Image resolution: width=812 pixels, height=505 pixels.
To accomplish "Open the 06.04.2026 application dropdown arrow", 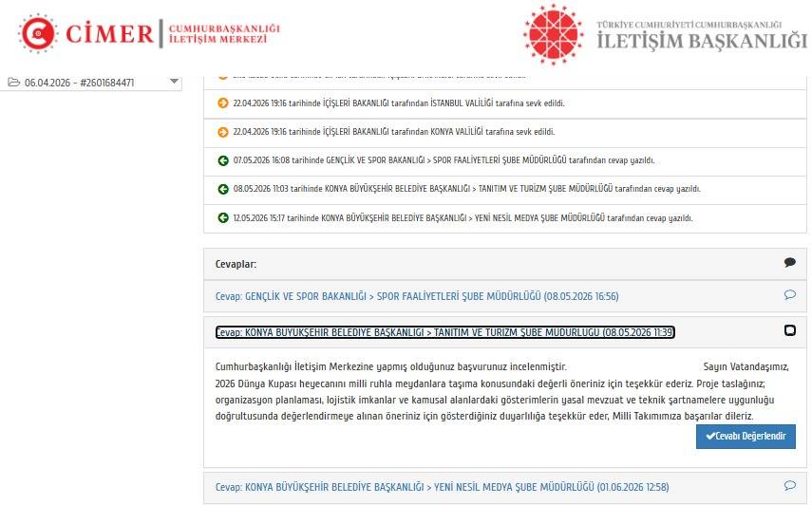I will [x=174, y=82].
